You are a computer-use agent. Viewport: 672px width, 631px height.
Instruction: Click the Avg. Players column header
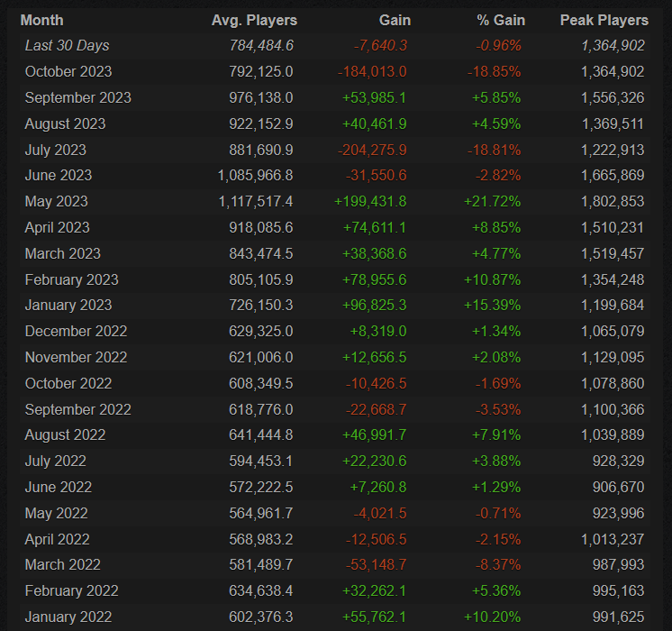click(254, 20)
